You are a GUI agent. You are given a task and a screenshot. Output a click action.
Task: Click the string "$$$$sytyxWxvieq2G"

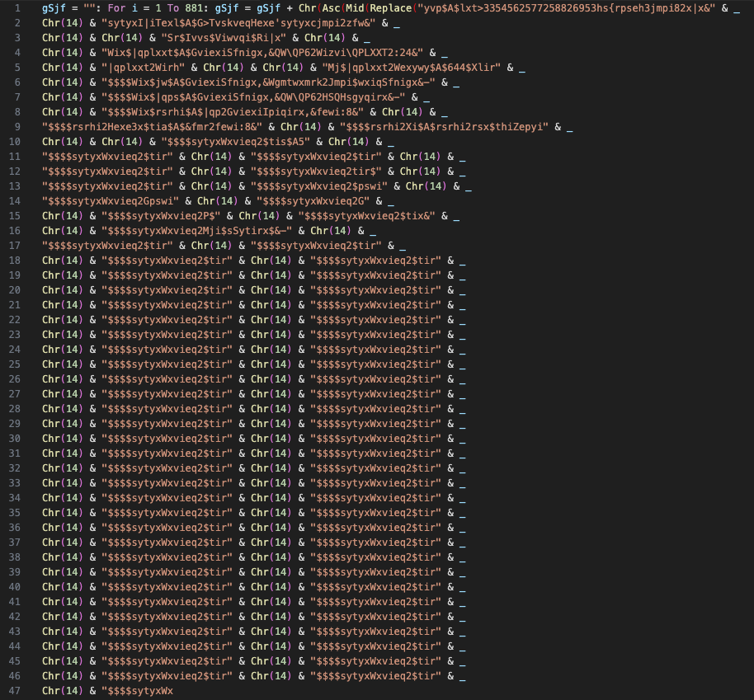tap(313, 202)
